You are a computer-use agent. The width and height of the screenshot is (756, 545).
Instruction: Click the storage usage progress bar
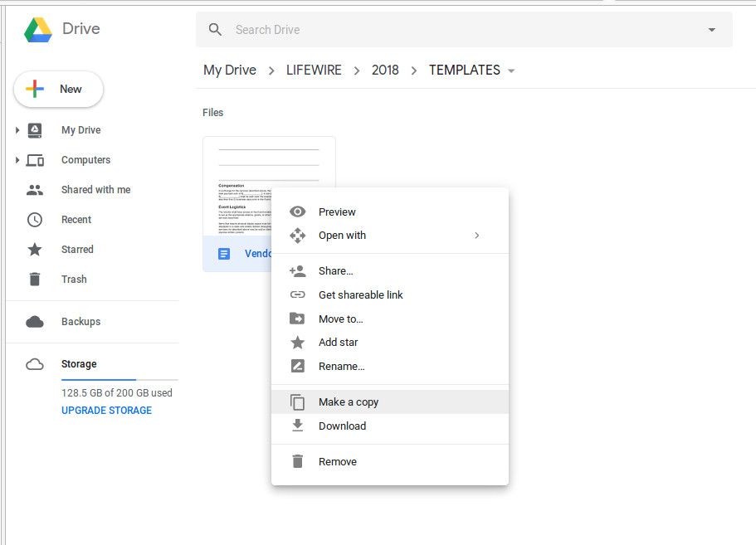click(116, 379)
